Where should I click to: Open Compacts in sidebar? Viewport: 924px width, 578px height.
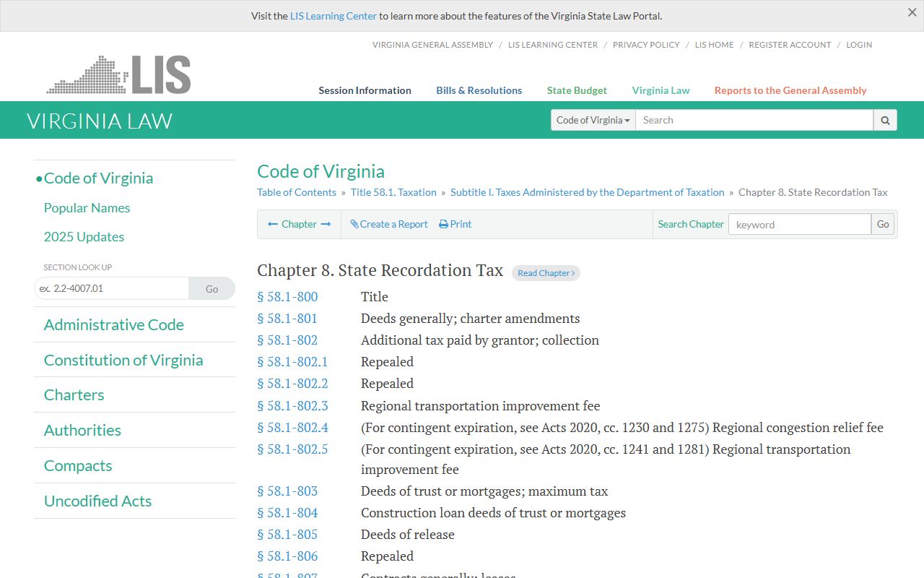pyautogui.click(x=78, y=466)
